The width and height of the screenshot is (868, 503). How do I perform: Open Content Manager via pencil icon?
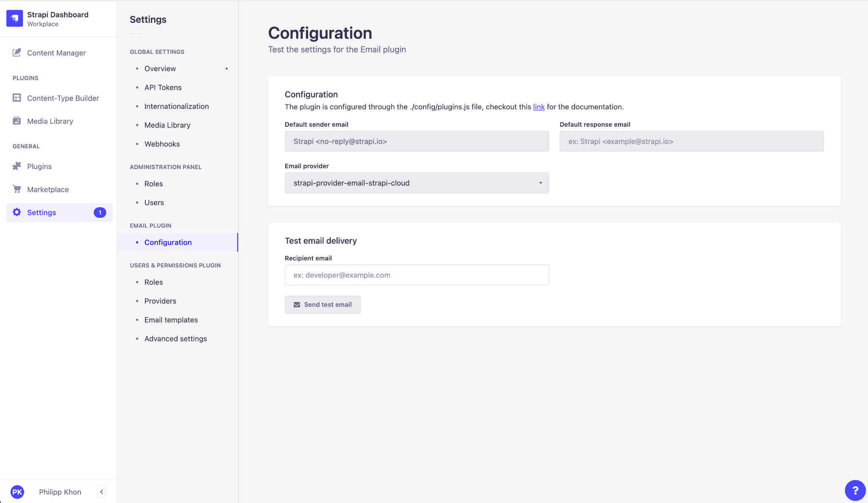(17, 53)
